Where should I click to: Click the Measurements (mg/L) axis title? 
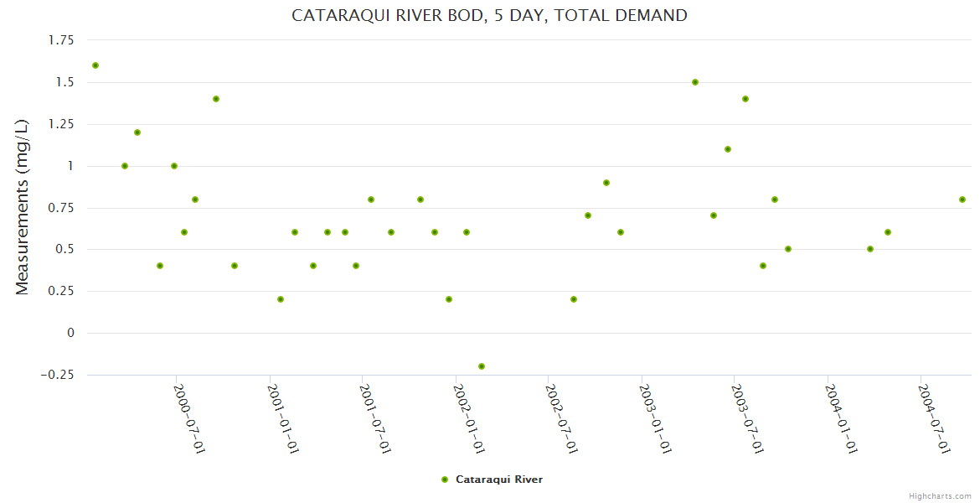tap(23, 207)
